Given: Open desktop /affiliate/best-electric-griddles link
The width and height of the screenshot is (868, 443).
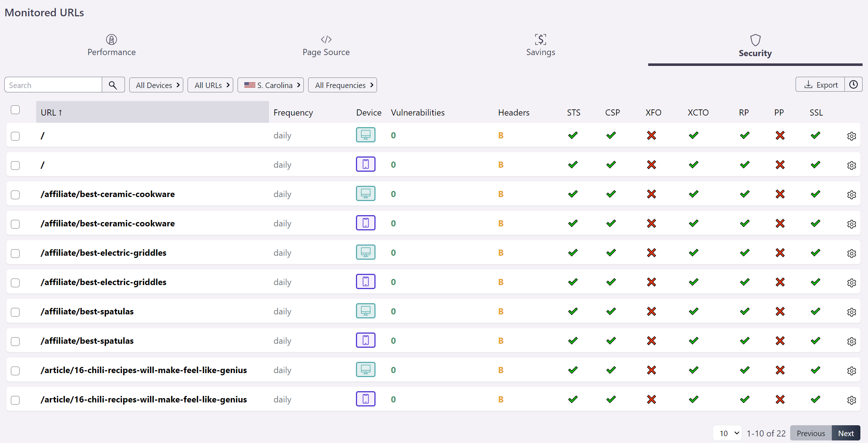Looking at the screenshot, I should [x=104, y=253].
